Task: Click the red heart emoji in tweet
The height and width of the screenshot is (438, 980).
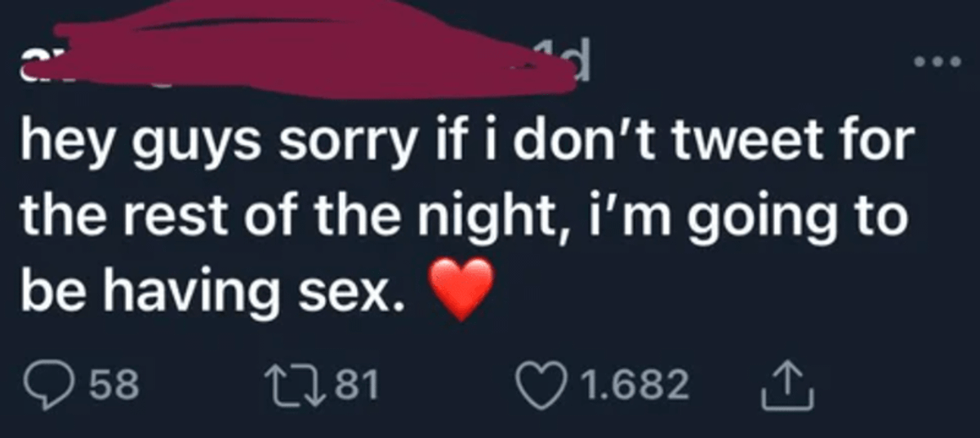Action: point(462,288)
